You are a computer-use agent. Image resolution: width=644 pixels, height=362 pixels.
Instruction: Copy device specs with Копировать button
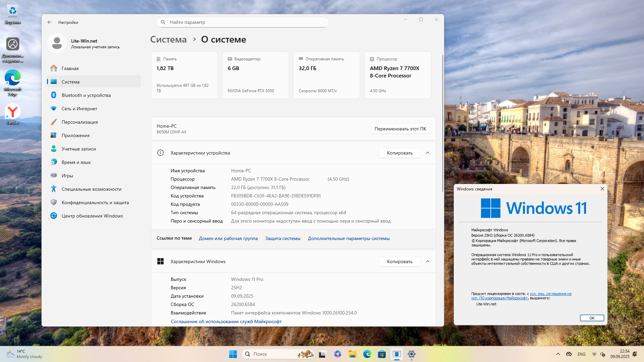pyautogui.click(x=399, y=153)
